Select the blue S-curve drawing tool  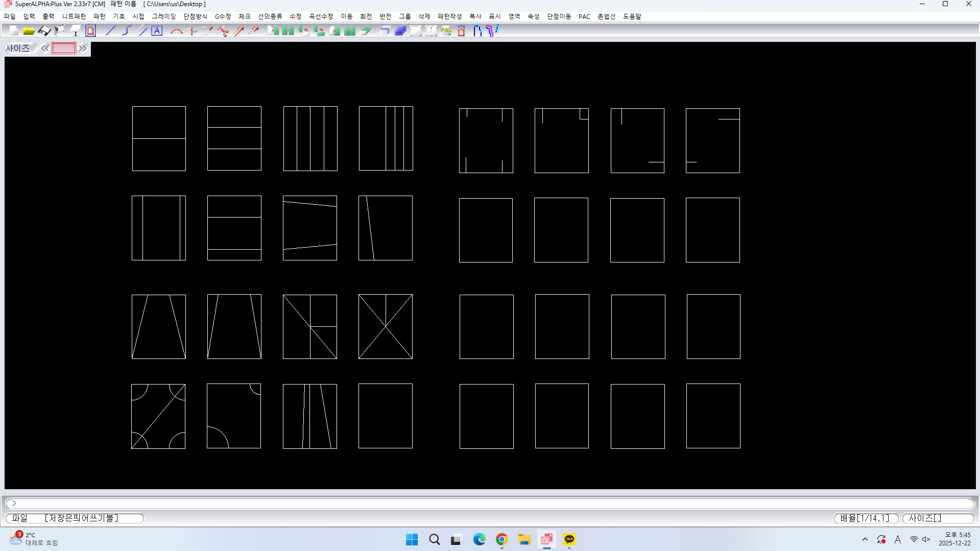126,31
